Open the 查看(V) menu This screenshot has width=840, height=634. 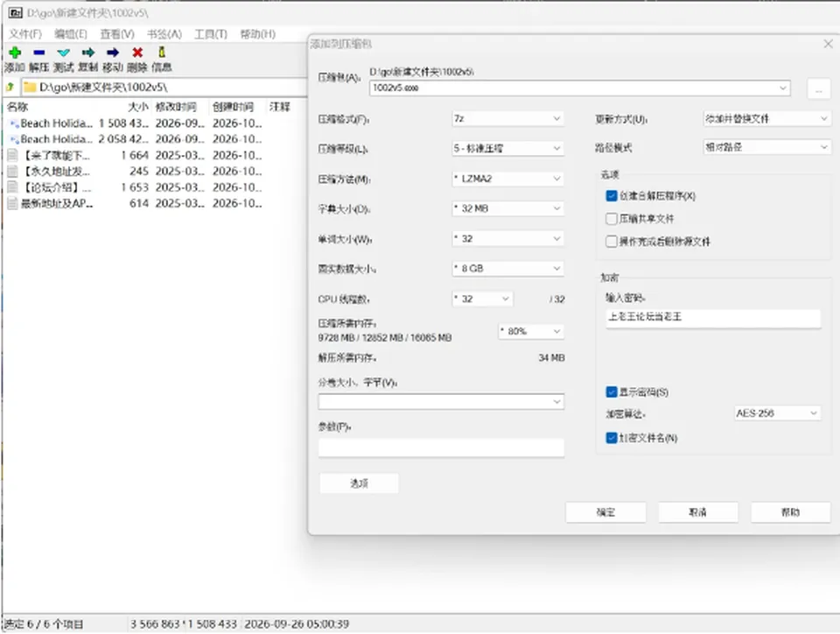[x=117, y=34]
